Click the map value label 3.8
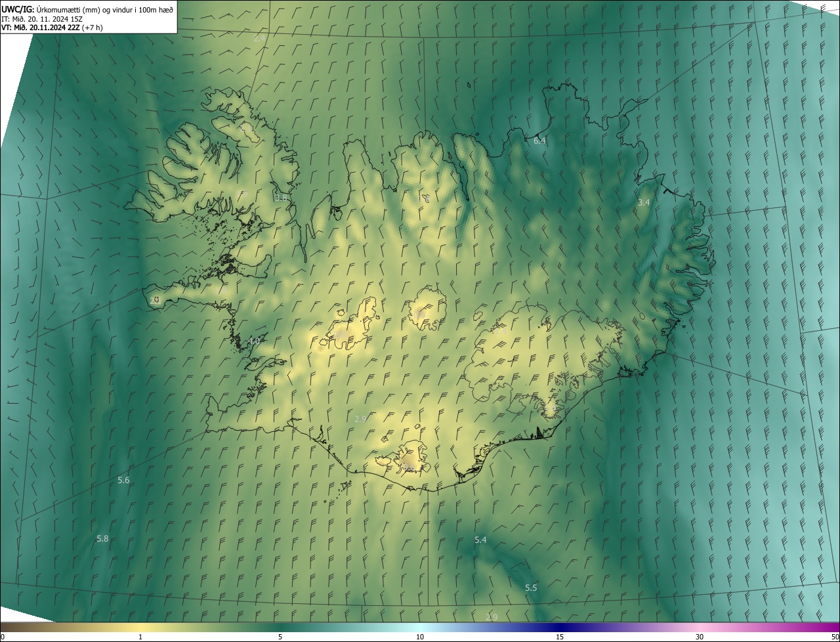The width and height of the screenshot is (840, 642). [x=281, y=197]
